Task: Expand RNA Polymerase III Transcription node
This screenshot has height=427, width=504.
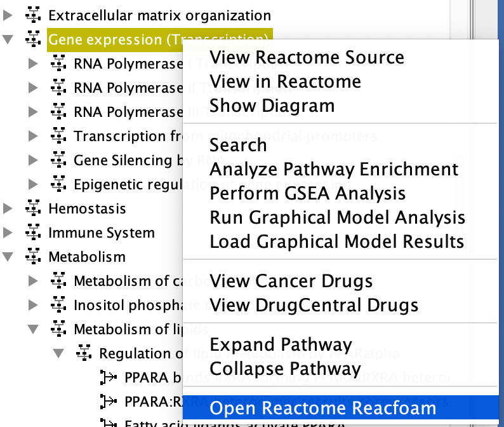Action: (33, 112)
